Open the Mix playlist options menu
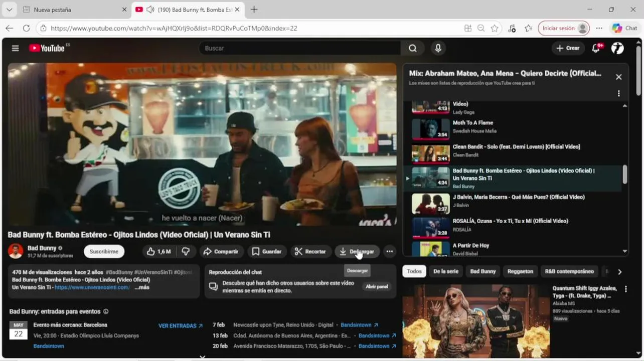644x361 pixels. (x=618, y=93)
